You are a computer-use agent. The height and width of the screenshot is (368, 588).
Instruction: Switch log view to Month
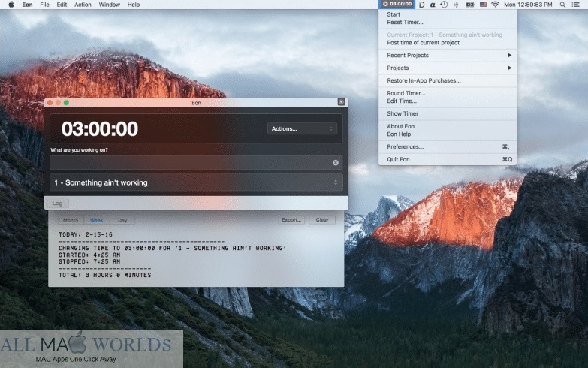71,220
